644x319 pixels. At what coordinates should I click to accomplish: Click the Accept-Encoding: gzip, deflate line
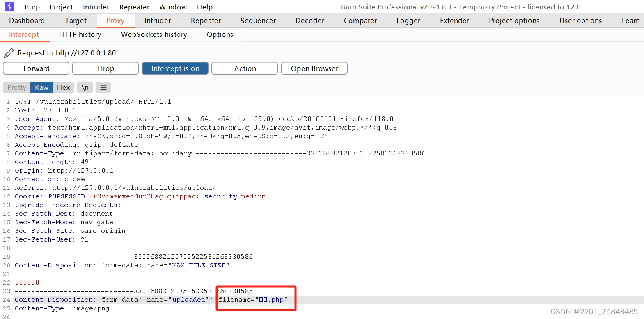click(76, 145)
